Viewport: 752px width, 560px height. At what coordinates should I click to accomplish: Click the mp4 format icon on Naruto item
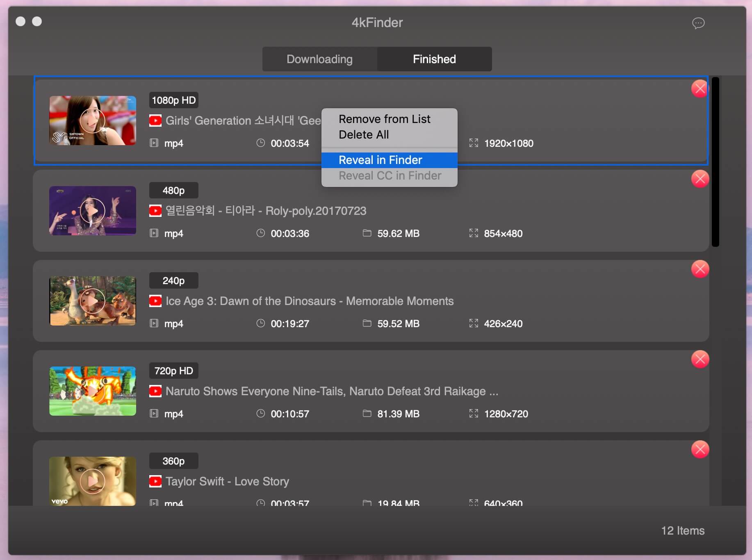pos(154,414)
